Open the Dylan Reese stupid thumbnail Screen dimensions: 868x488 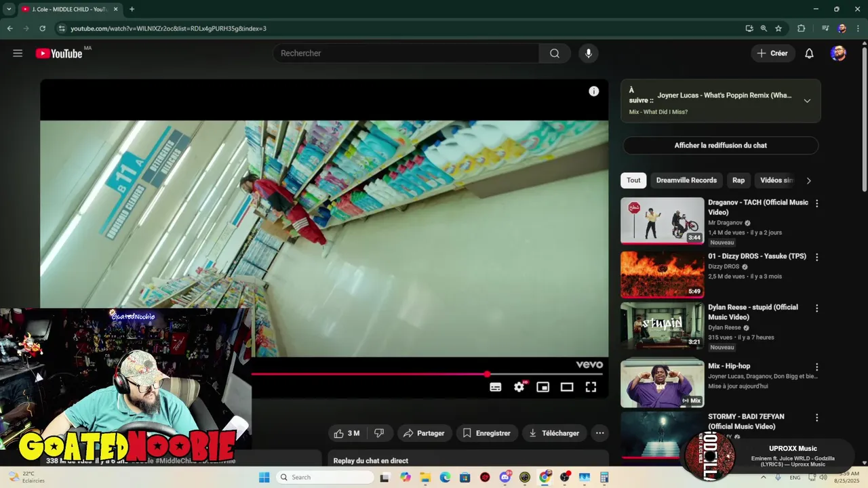pyautogui.click(x=663, y=325)
